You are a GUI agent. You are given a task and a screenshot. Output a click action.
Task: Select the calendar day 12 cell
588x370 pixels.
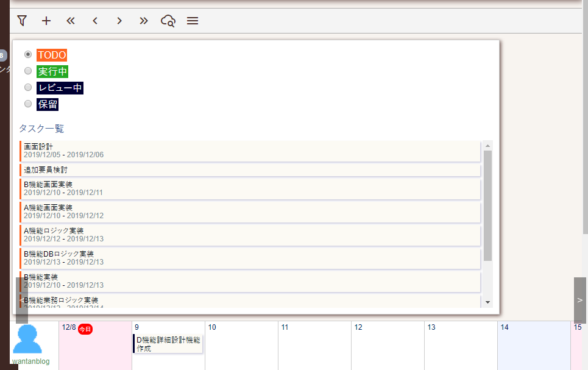388,345
